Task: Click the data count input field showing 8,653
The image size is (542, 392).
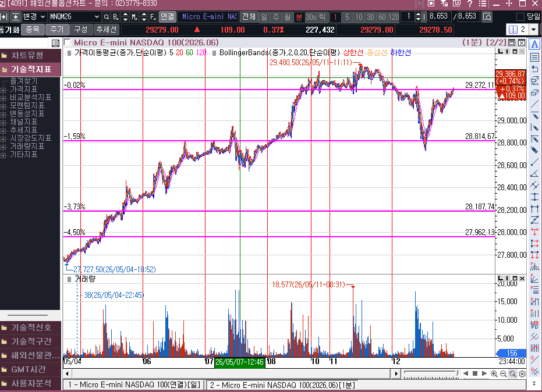Action: [439, 17]
